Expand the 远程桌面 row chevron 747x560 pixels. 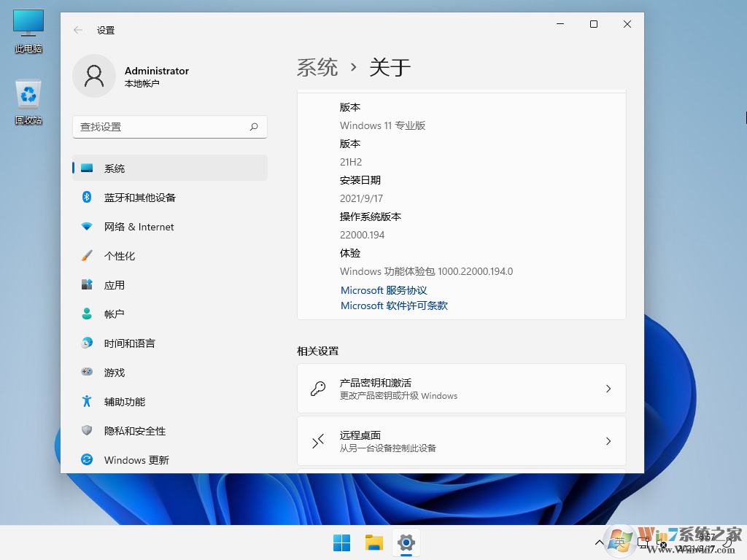pos(608,440)
